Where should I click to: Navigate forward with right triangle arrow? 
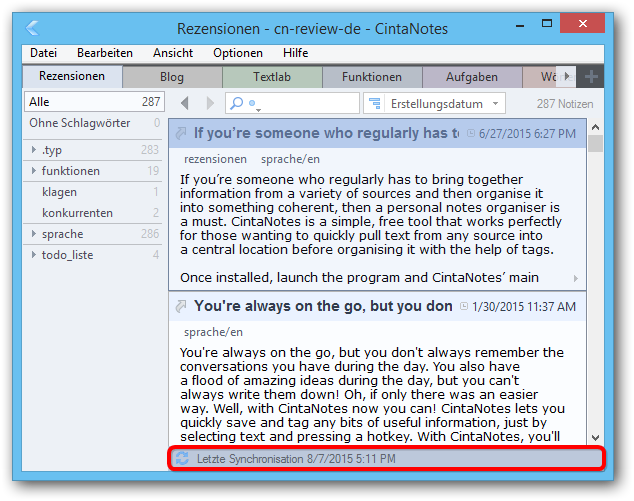tap(210, 104)
